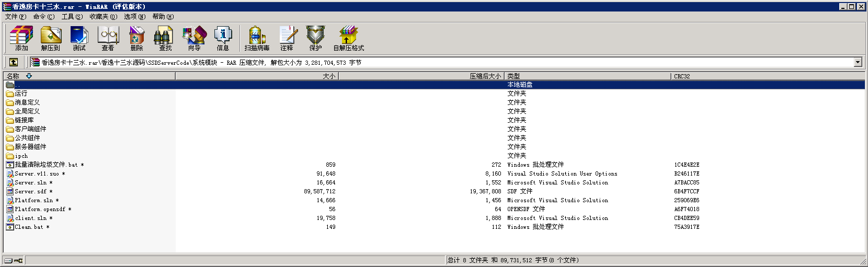Launch the 向导 (Wizard) tool
This screenshot has height=267, width=868.
tap(194, 39)
